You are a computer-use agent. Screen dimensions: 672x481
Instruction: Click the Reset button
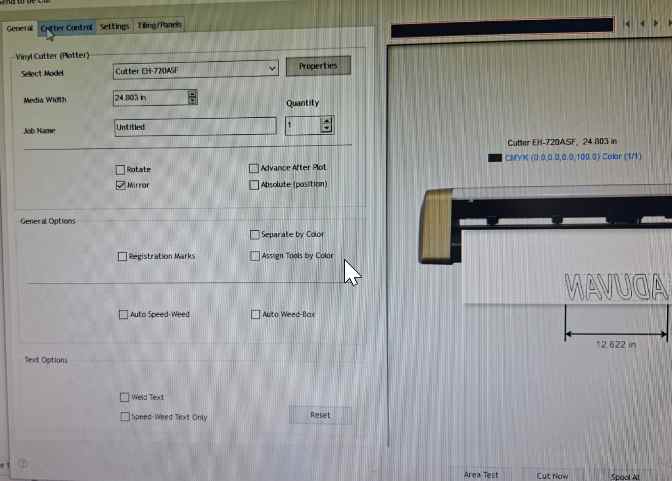coord(320,415)
